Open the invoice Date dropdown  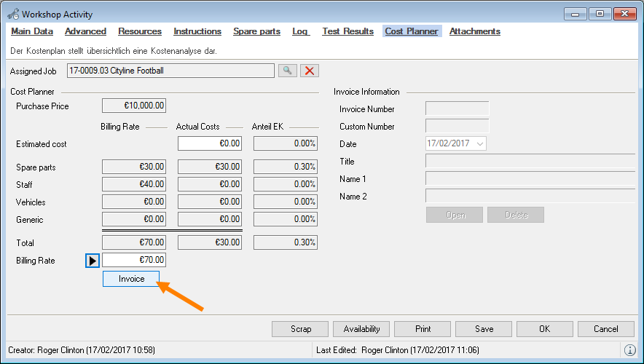coord(479,144)
